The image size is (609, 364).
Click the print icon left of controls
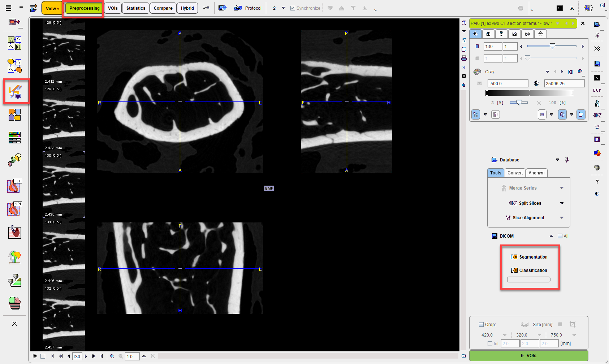point(464,58)
